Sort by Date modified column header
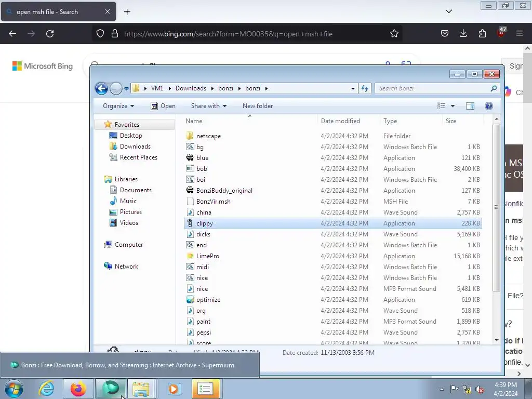The width and height of the screenshot is (532, 399). [349, 121]
